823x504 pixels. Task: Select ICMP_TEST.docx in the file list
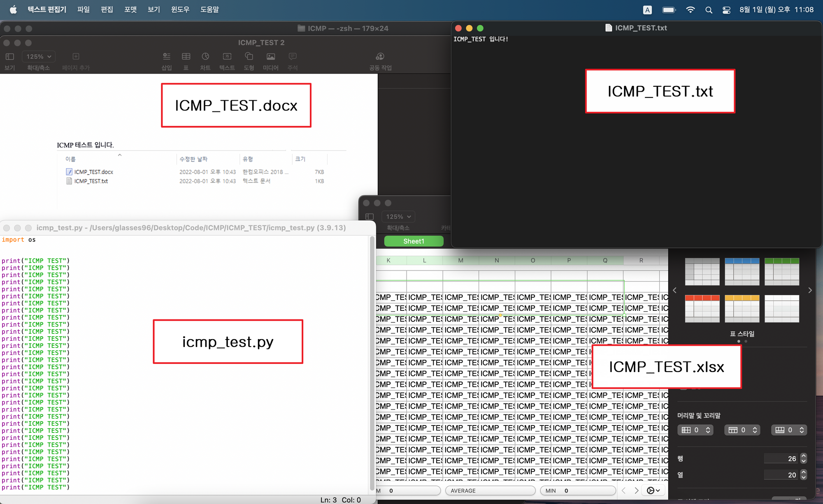click(93, 172)
